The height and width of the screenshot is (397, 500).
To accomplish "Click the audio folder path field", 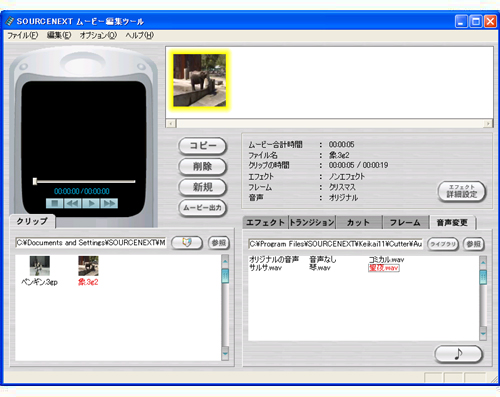I will pyautogui.click(x=335, y=244).
